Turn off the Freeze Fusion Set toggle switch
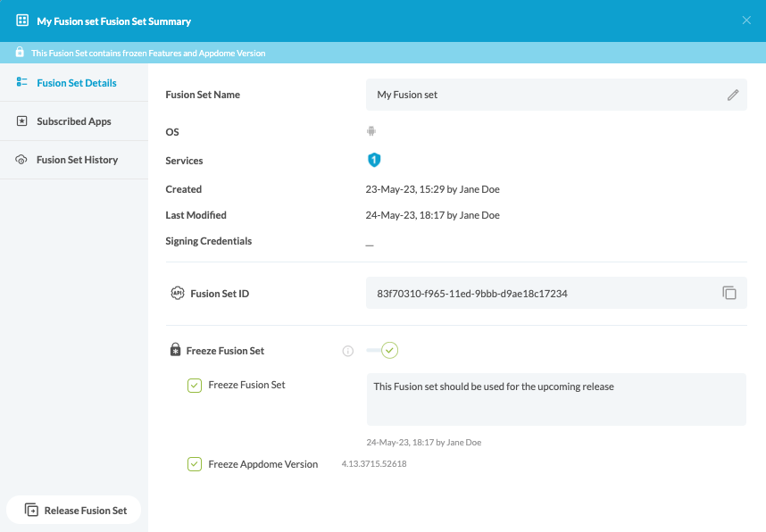 [384, 351]
